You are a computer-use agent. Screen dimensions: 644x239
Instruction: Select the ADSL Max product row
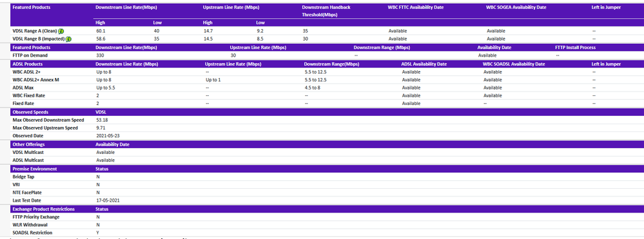[327, 88]
